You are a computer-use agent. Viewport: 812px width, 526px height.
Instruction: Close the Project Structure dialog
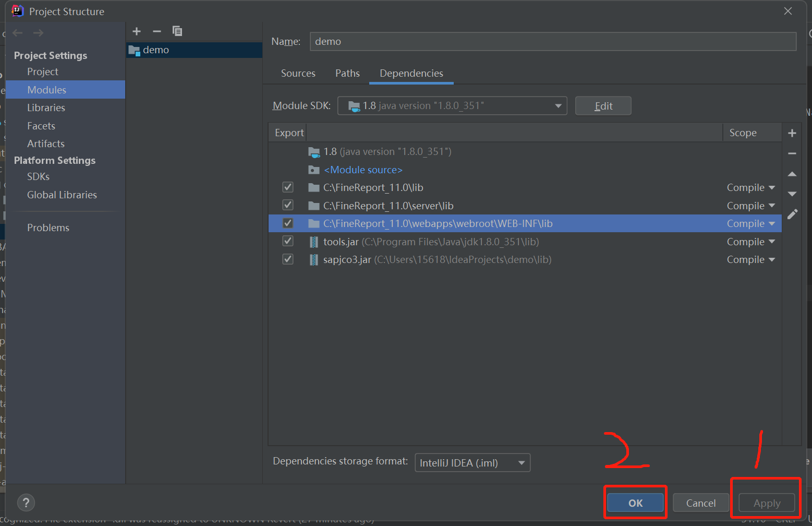(x=788, y=11)
